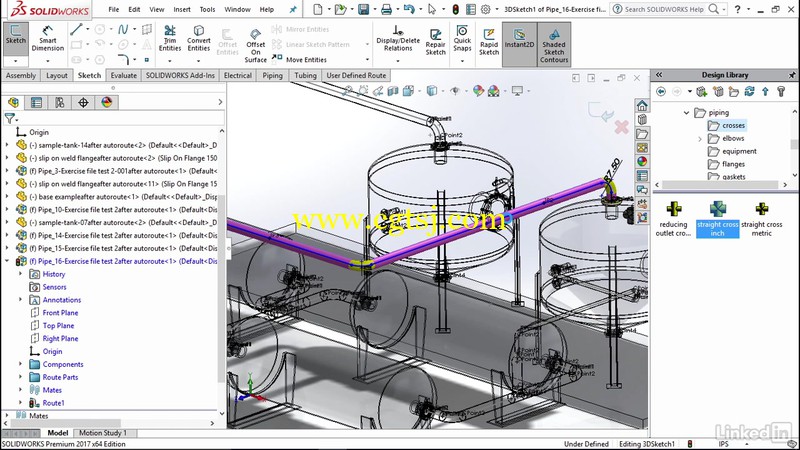Collapse the Design Library task pane
The height and width of the screenshot is (450, 800).
(x=659, y=75)
